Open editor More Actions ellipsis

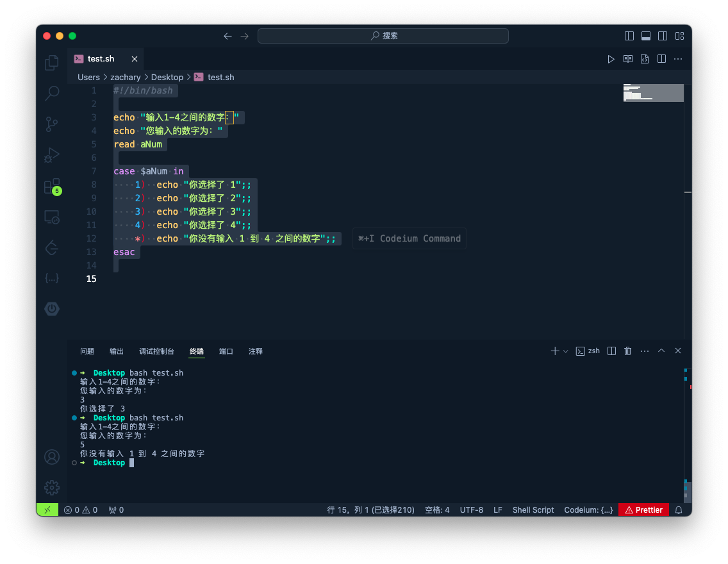pyautogui.click(x=678, y=59)
